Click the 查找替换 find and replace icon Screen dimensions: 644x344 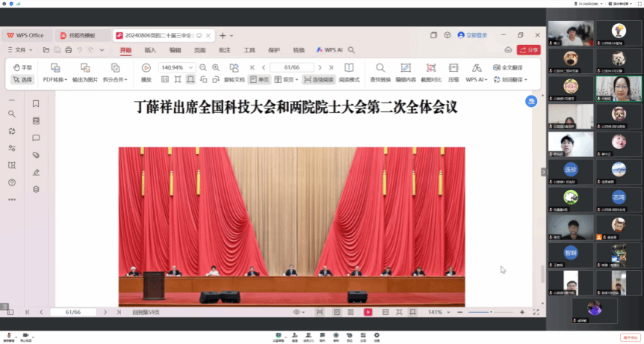coord(380,72)
